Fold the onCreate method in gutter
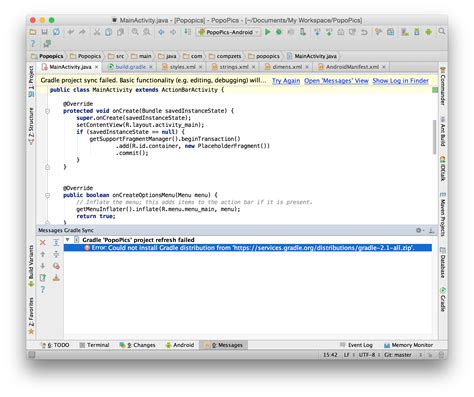This screenshot has width=474, height=397. [47, 111]
